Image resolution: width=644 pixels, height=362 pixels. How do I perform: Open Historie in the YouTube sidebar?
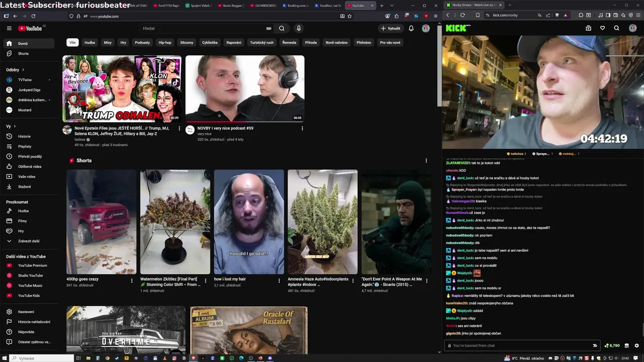click(30, 136)
